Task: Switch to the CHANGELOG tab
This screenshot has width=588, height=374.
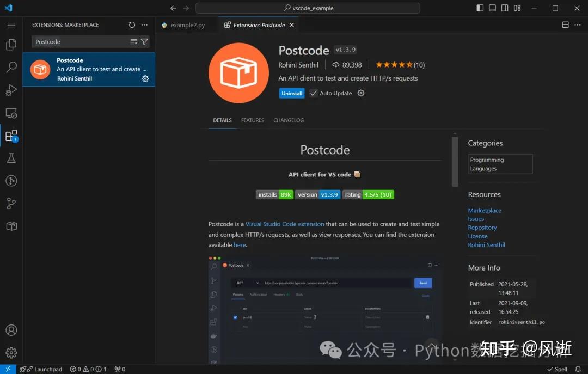Action: [289, 120]
